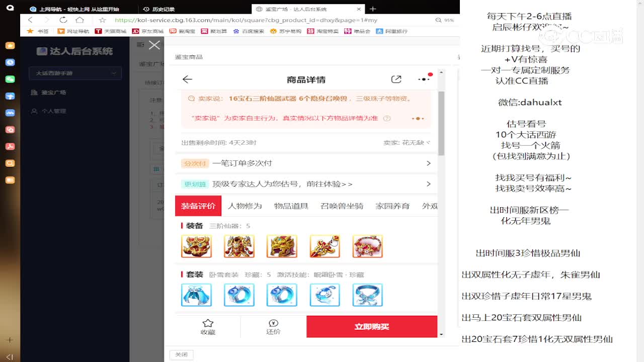The height and width of the screenshot is (362, 644).
Task: Open 一笔订单多次付 installment details
Action: click(x=306, y=163)
